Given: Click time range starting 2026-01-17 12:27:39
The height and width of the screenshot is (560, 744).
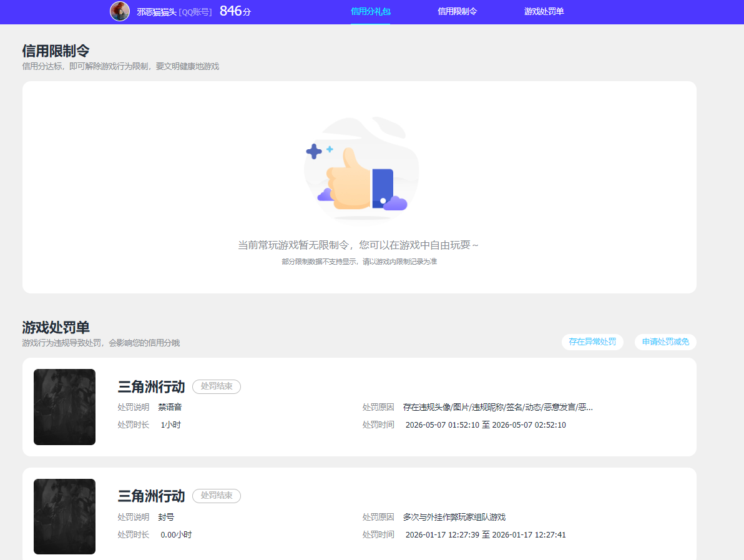Looking at the screenshot, I should [x=486, y=534].
